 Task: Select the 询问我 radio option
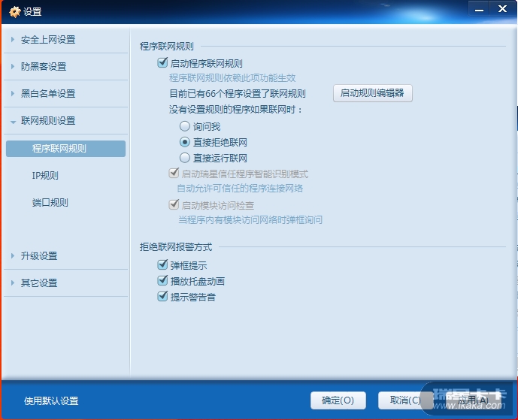point(185,126)
